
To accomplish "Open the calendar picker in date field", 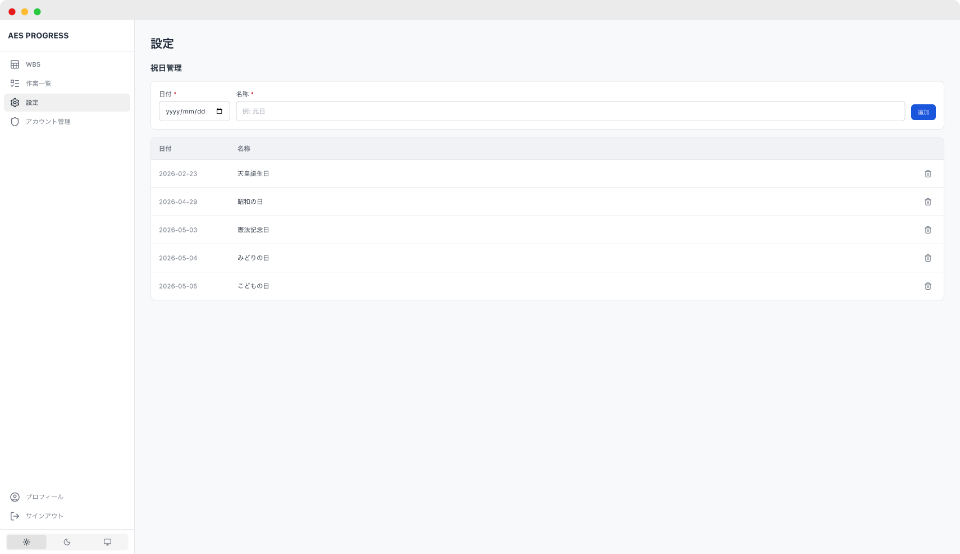I will click(x=219, y=111).
